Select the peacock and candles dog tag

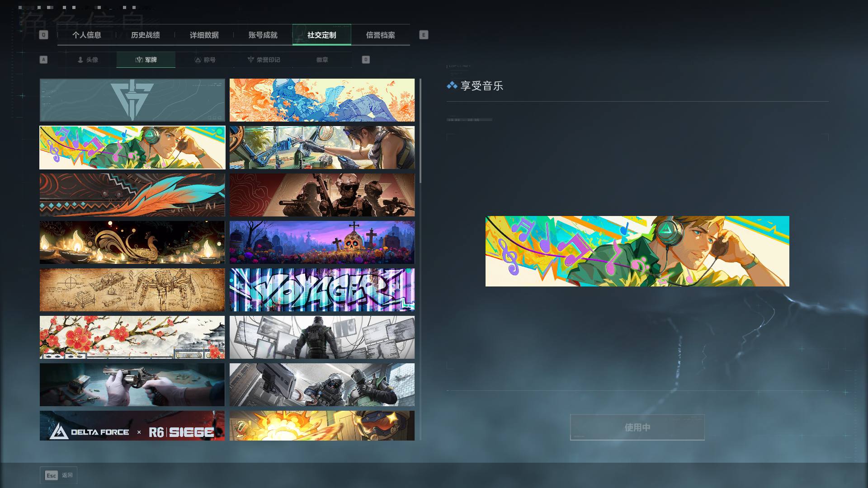[x=132, y=243]
